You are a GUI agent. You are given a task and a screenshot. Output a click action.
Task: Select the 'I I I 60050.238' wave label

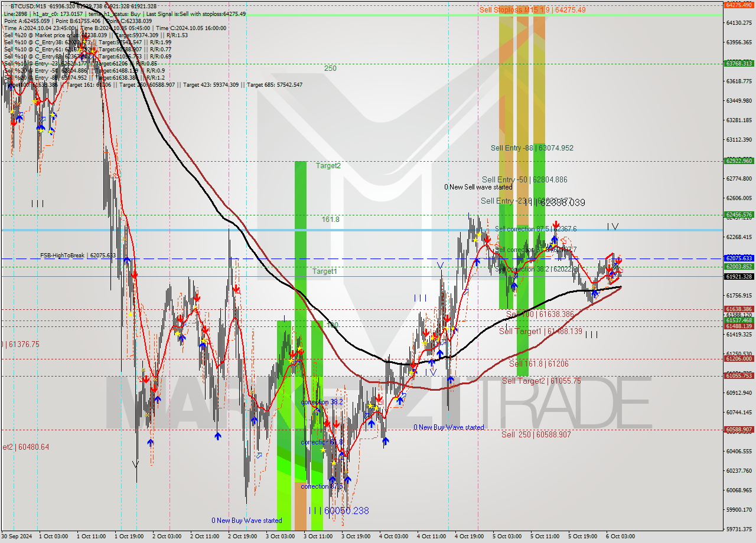(x=339, y=511)
